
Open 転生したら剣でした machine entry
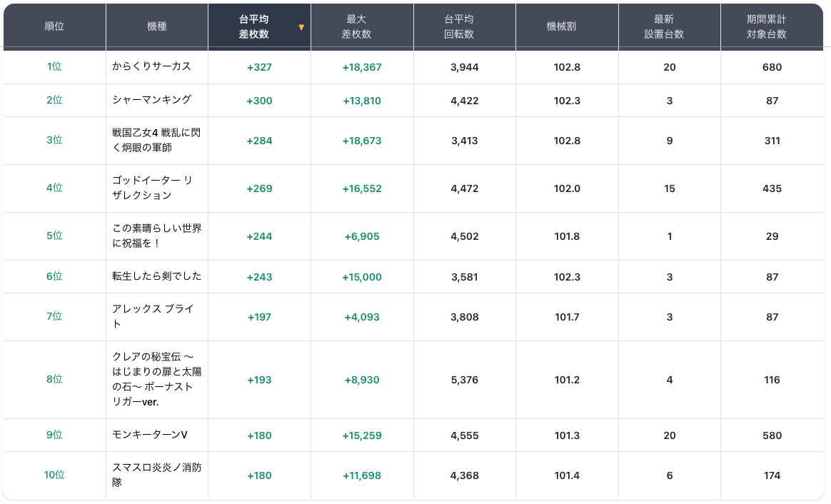pyautogui.click(x=157, y=276)
